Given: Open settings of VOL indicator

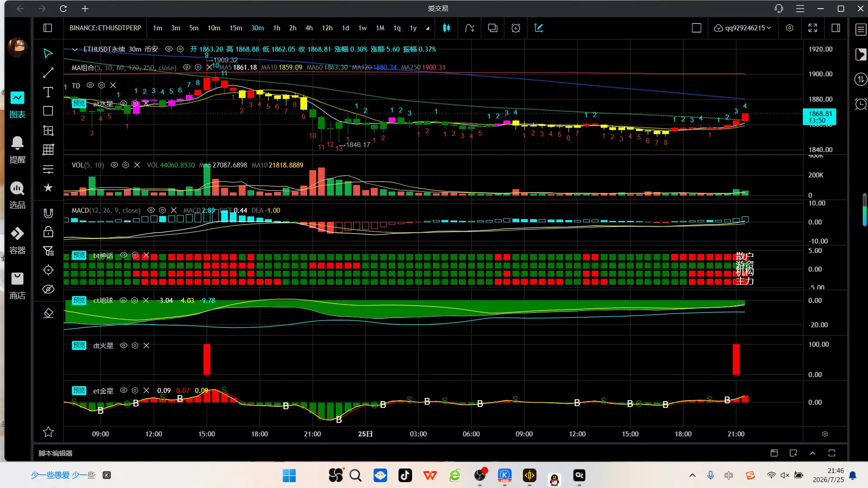Looking at the screenshot, I should 126,165.
